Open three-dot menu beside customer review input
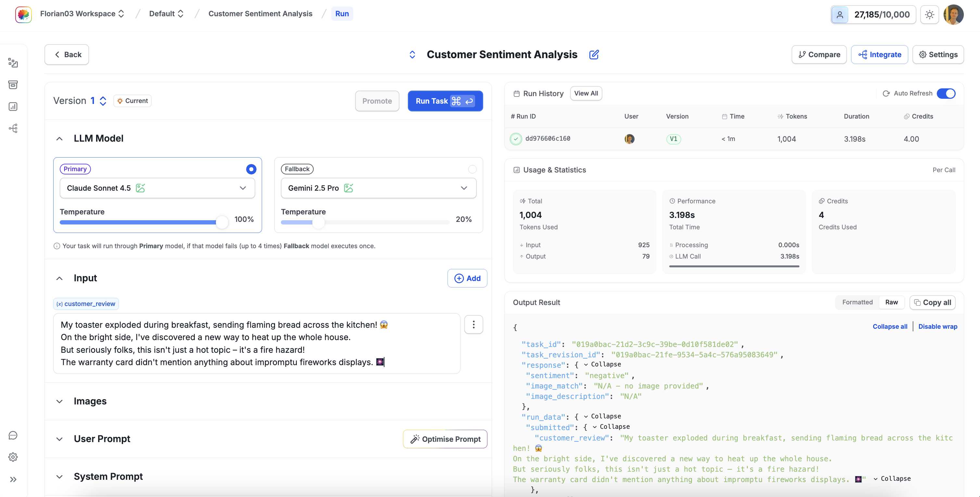 [x=473, y=325]
